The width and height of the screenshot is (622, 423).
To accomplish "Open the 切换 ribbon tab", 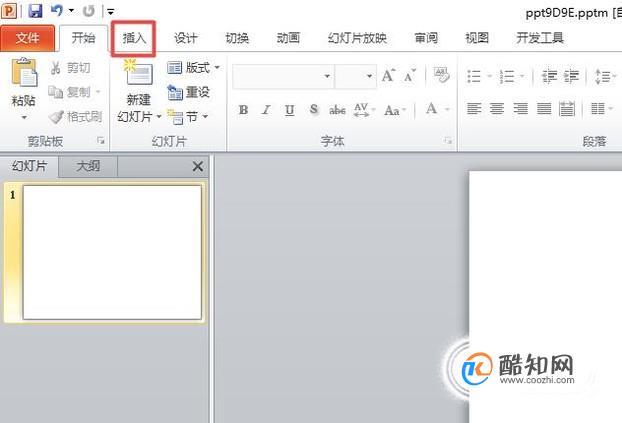I will [237, 38].
